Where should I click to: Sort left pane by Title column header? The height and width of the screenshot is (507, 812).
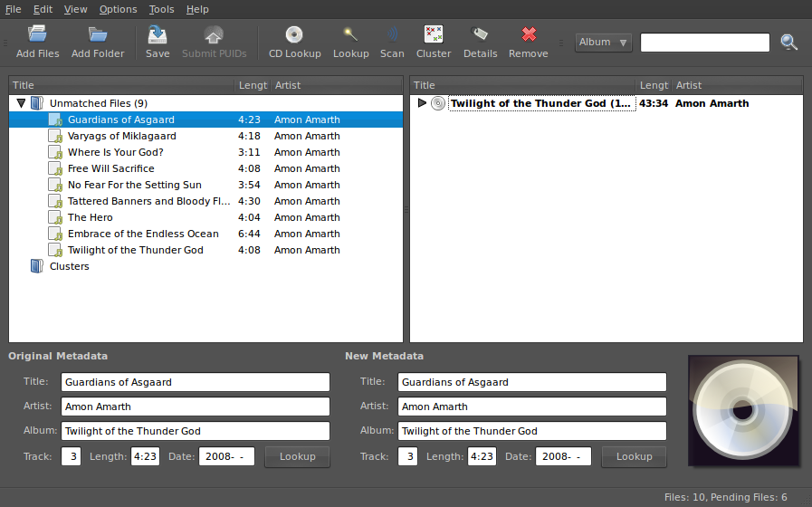point(121,85)
